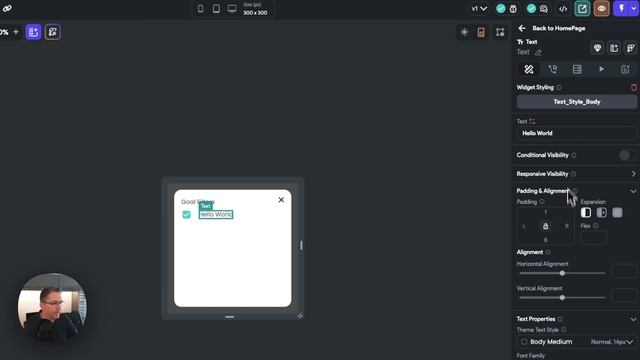
Task: Click the Widget Styling info icon
Action: tap(559, 87)
